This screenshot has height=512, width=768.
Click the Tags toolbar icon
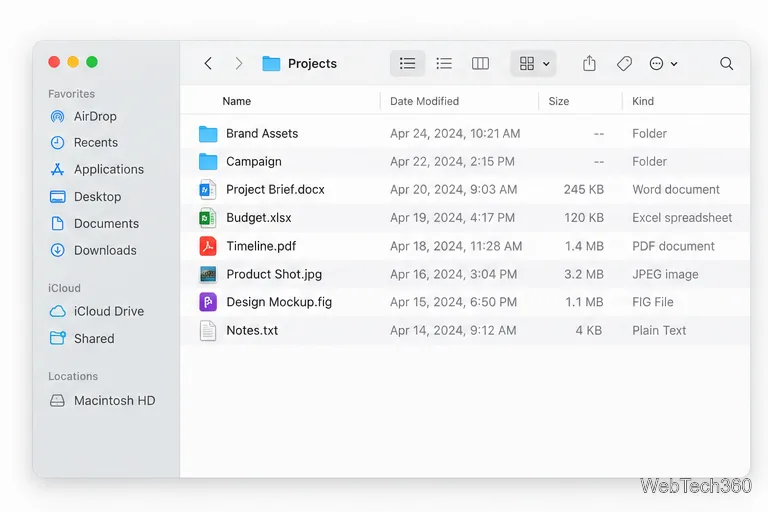(624, 63)
